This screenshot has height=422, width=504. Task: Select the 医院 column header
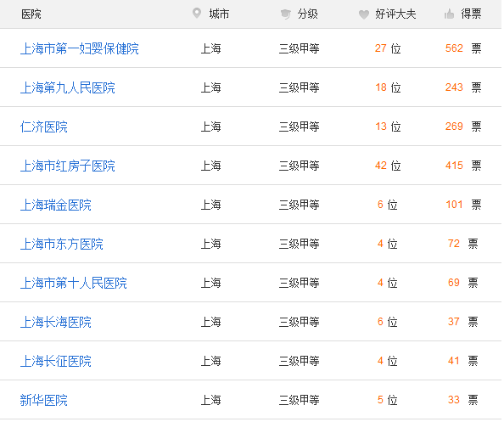coord(31,14)
